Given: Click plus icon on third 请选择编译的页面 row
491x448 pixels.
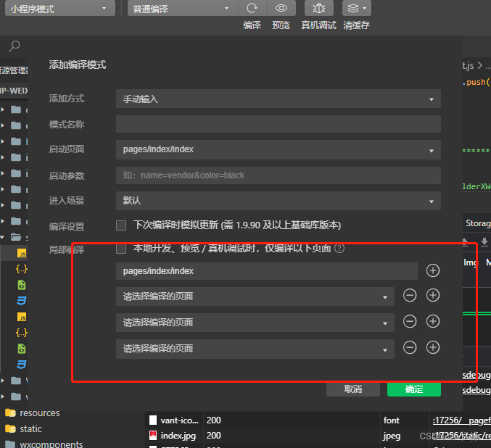Looking at the screenshot, I should 433,347.
